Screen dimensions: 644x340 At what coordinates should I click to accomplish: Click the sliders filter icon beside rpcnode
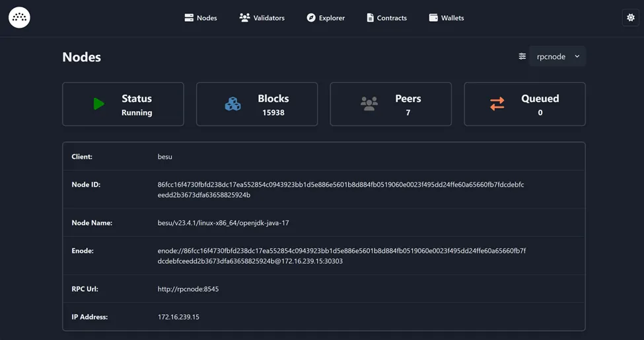point(522,56)
